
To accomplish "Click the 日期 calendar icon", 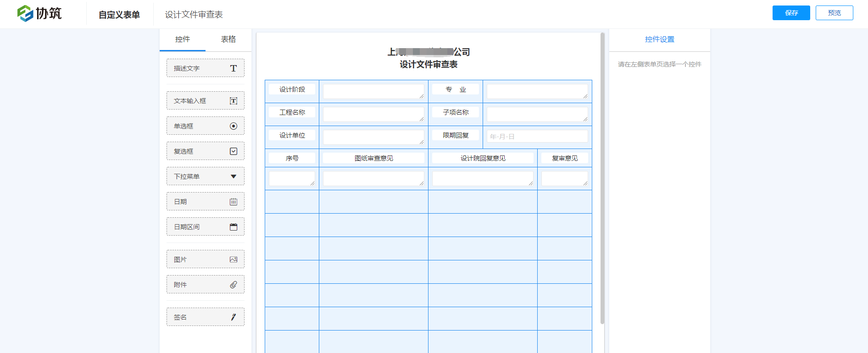I will (233, 202).
